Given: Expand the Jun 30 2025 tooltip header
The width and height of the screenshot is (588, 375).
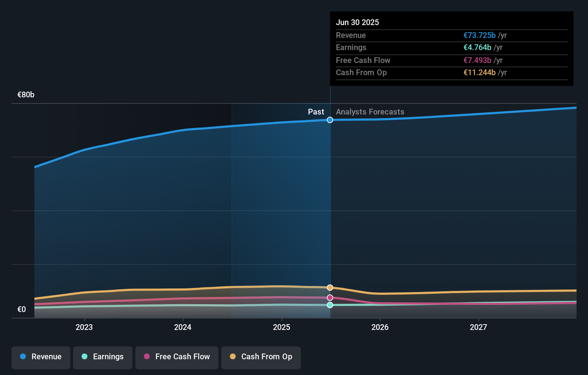Looking at the screenshot, I should (357, 22).
